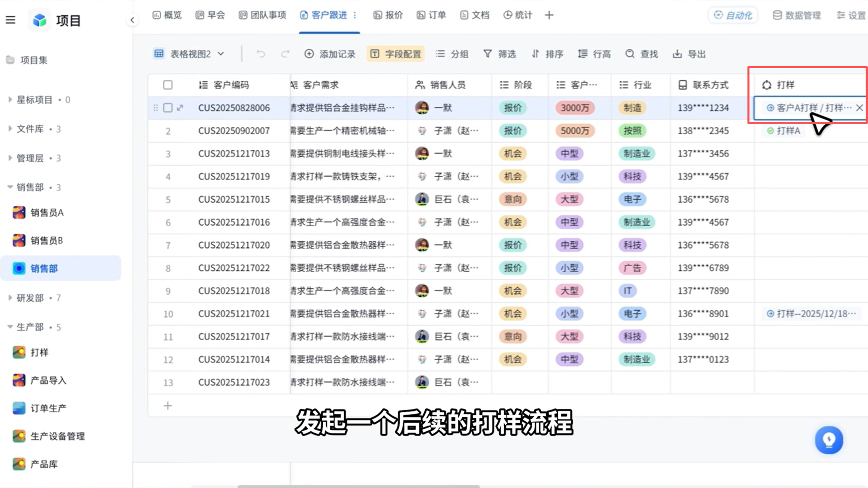Collapse the sidebar with the arrow button
This screenshot has height=488, width=868.
tap(132, 20)
